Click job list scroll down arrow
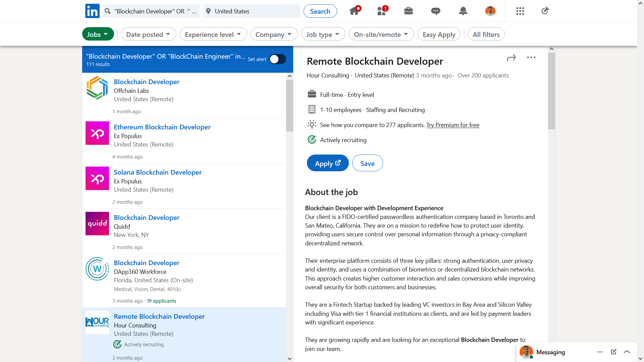The height and width of the screenshot is (362, 644). pos(290,359)
